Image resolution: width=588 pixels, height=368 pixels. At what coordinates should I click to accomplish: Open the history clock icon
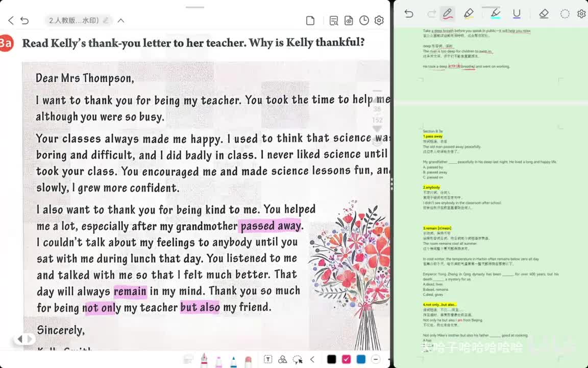tap(364, 20)
